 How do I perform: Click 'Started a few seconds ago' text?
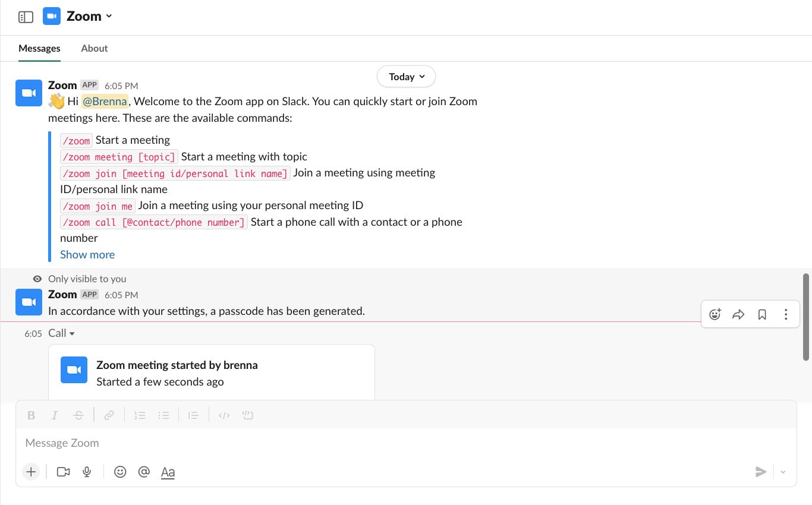click(160, 382)
